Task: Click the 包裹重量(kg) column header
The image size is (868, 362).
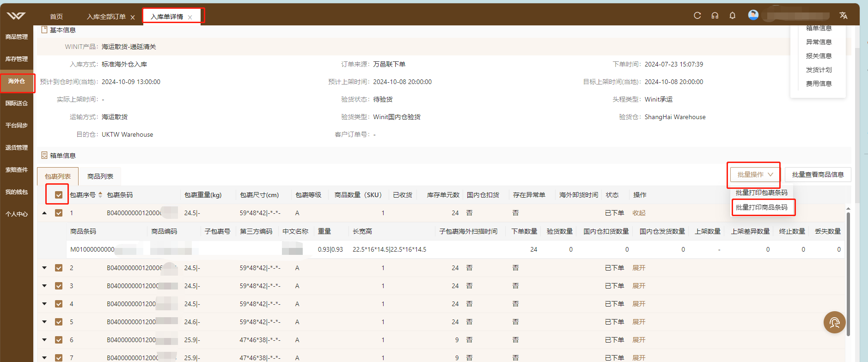Action: [x=203, y=195]
